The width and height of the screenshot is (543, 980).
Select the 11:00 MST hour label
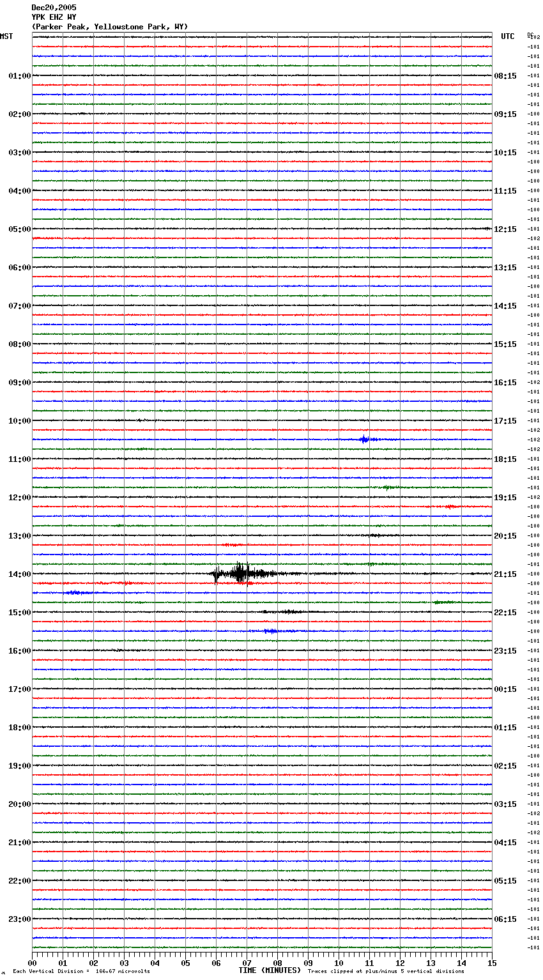20,459
